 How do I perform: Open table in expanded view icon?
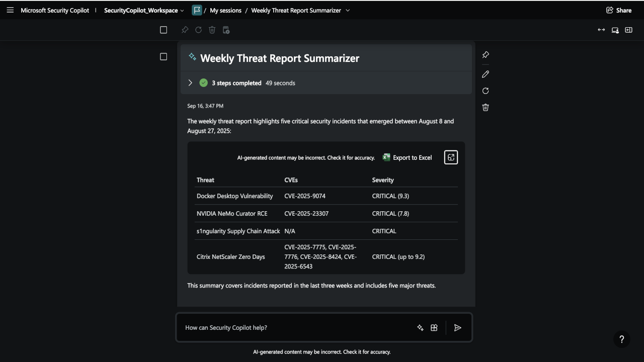tap(451, 157)
